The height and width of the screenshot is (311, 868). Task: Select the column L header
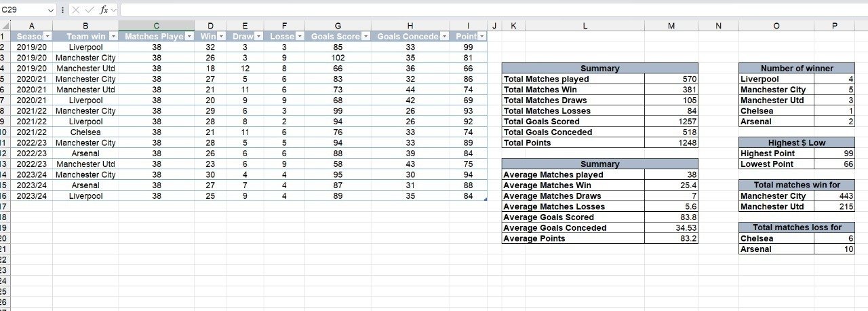(585, 26)
